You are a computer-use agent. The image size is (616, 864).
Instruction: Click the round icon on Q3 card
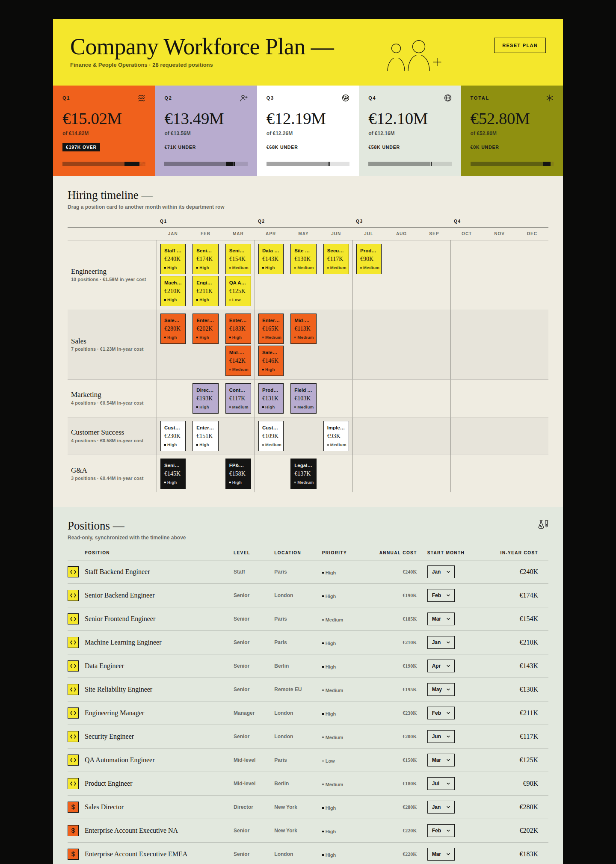click(x=346, y=98)
